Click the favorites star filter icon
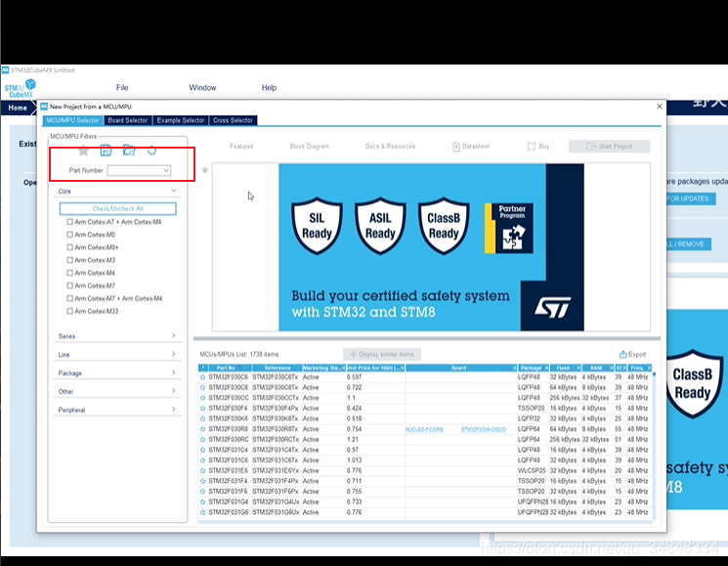The width and height of the screenshot is (728, 566). tap(83, 151)
